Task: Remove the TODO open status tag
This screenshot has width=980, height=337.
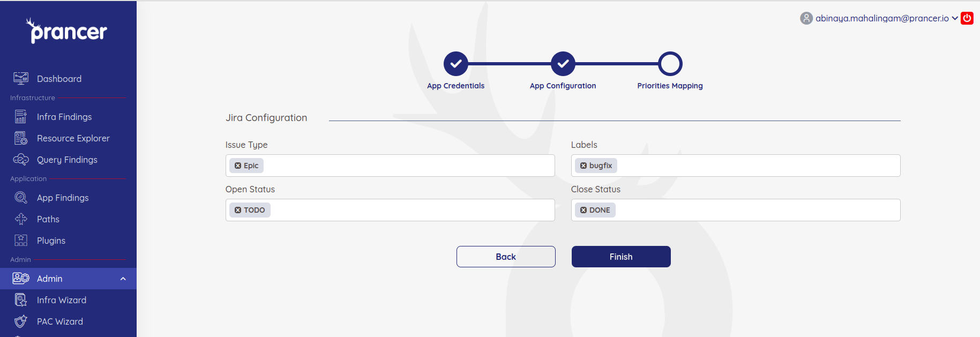Action: click(x=238, y=210)
